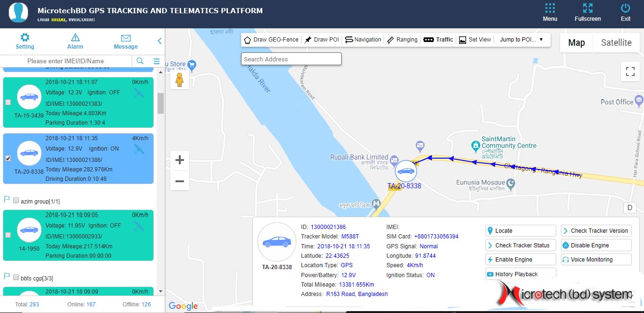Open the device list menu icon
The image size is (644, 313).
157,61
